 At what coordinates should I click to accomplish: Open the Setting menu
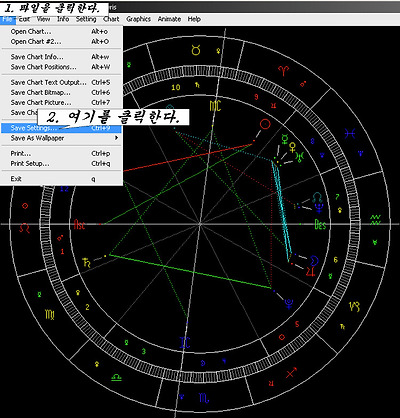86,19
